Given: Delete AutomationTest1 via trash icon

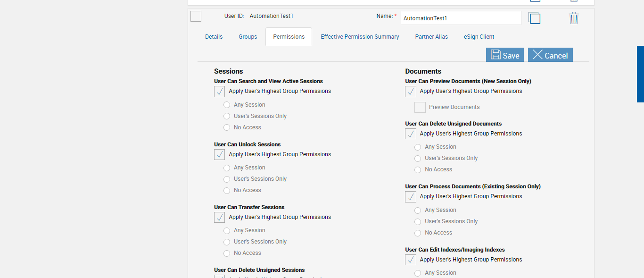Looking at the screenshot, I should [574, 18].
